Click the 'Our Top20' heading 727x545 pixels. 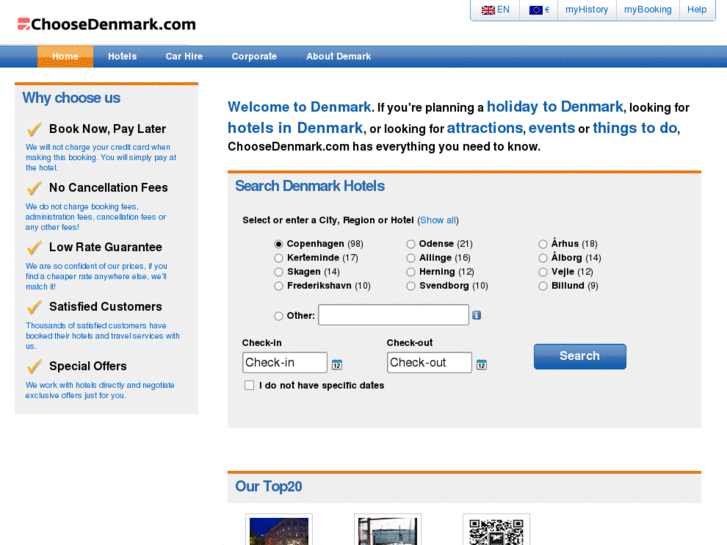[x=268, y=487]
